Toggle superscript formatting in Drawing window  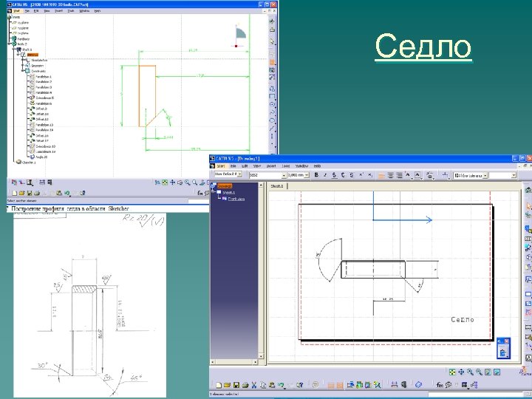[x=361, y=175]
